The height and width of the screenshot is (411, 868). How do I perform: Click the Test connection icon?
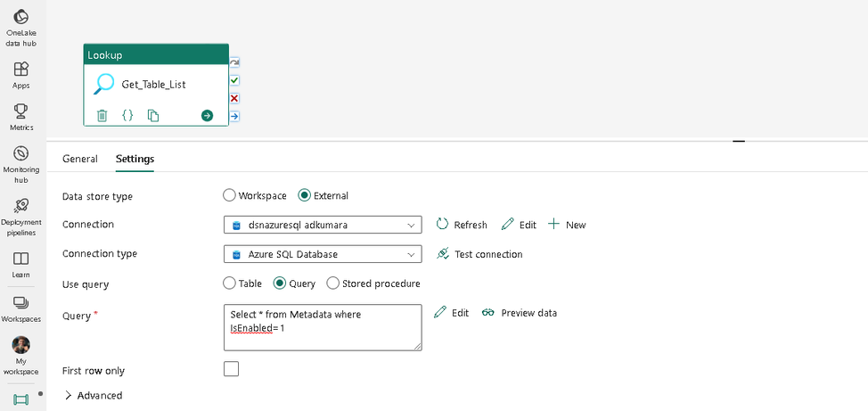click(443, 254)
